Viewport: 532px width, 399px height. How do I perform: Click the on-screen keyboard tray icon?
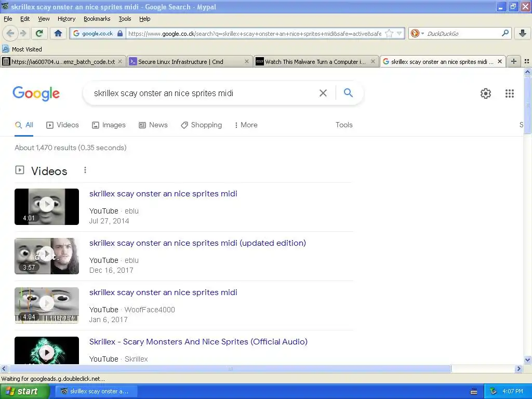(x=474, y=392)
